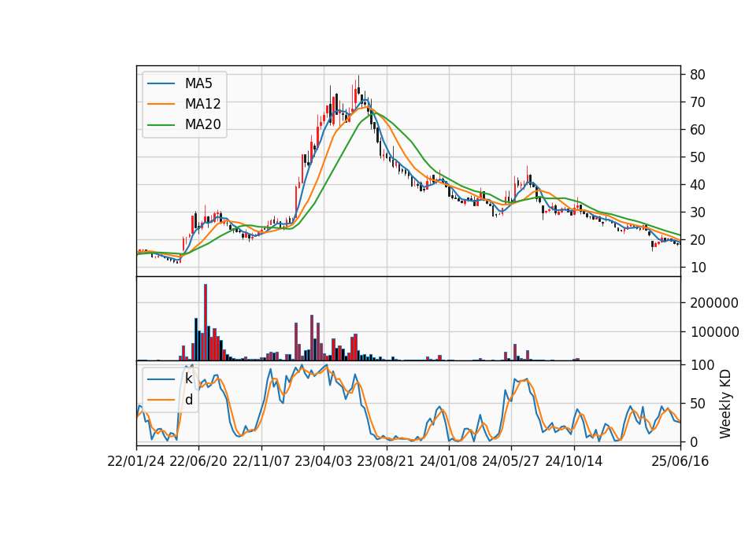Click the volume axis value 200000
756x543 pixels.
click(714, 303)
